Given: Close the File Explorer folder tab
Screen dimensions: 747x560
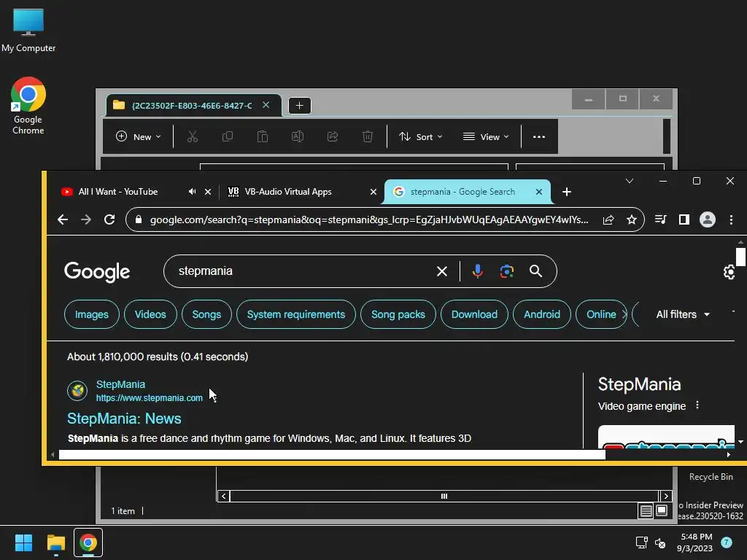Looking at the screenshot, I should [x=266, y=105].
